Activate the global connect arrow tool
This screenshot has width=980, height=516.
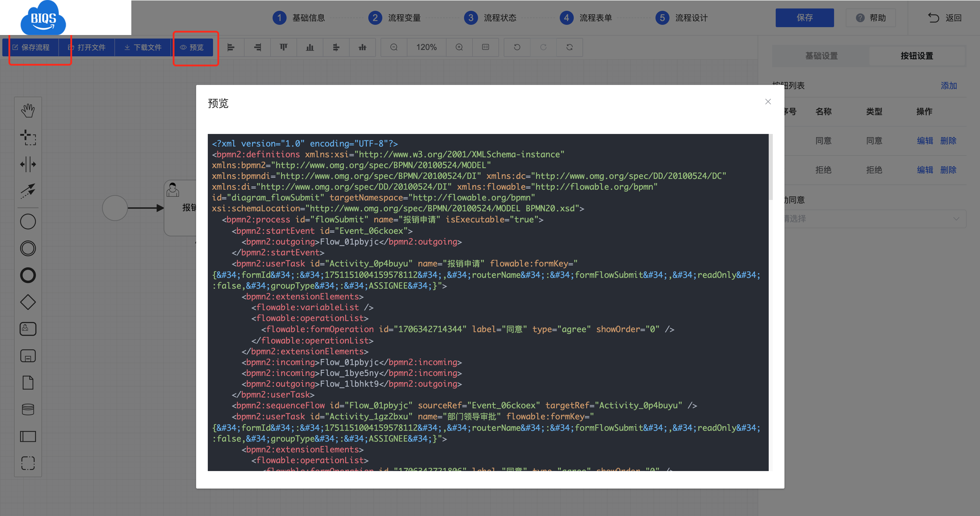coord(28,191)
